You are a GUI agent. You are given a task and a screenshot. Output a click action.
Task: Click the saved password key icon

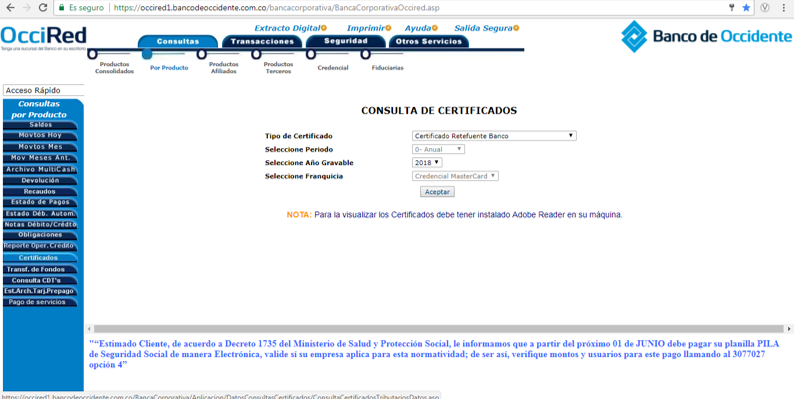click(732, 8)
